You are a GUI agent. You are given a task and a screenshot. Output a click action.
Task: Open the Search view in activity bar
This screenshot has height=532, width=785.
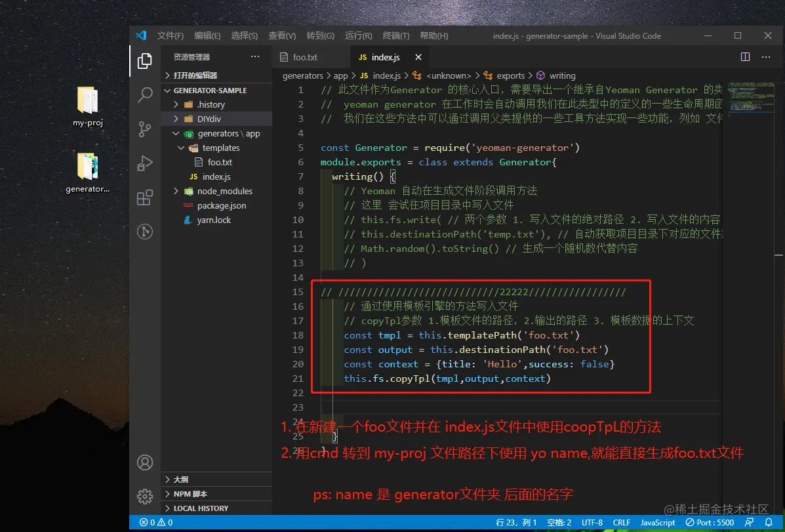pos(145,94)
